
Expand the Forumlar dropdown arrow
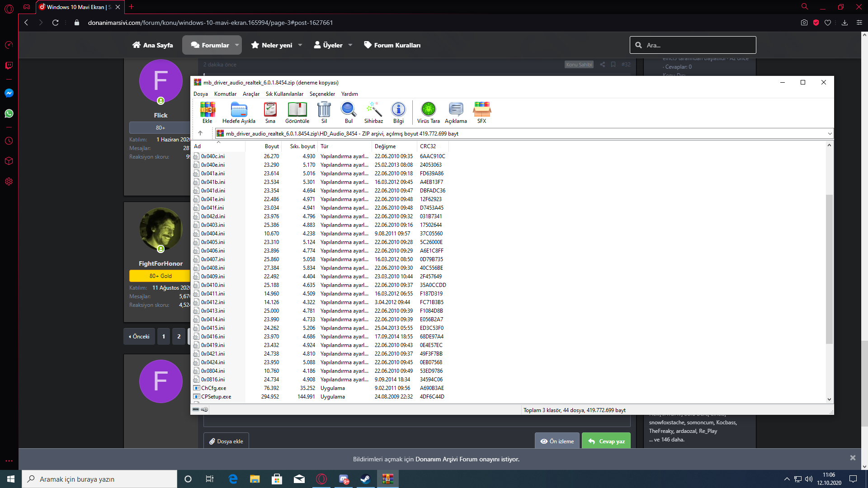point(237,45)
